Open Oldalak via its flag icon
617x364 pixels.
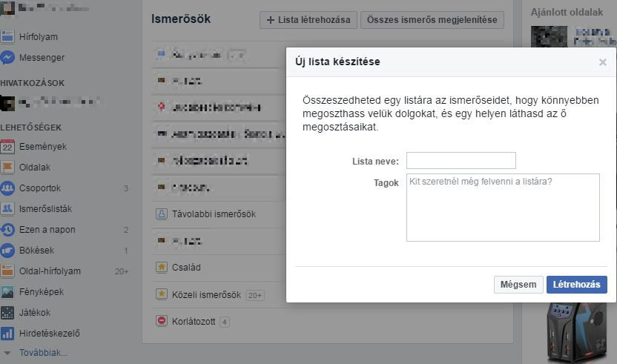click(7, 168)
